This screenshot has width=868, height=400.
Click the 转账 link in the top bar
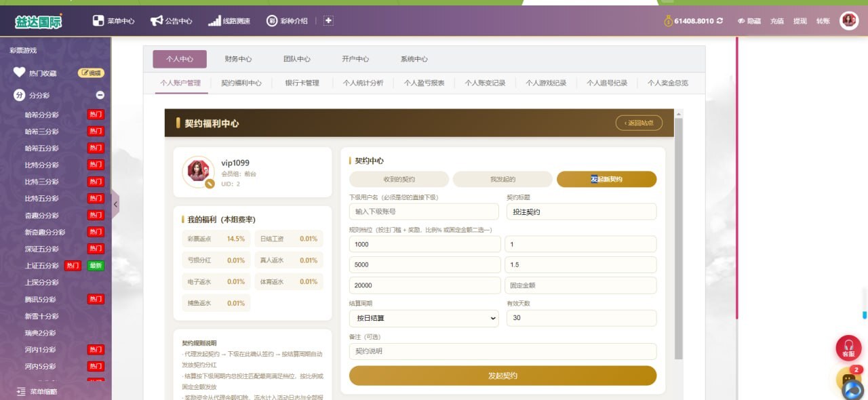(x=823, y=21)
